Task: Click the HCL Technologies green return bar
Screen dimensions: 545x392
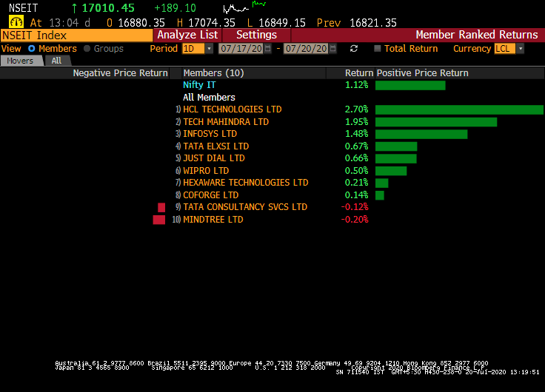Action: coord(459,109)
